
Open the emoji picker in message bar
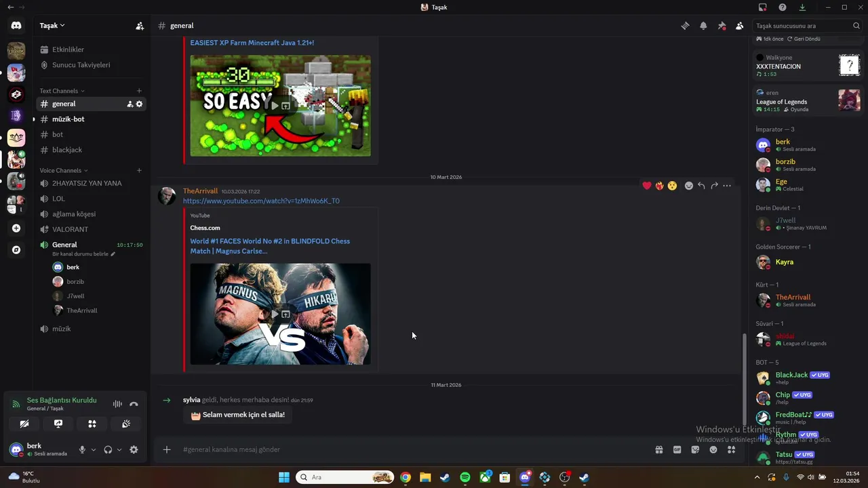click(713, 449)
